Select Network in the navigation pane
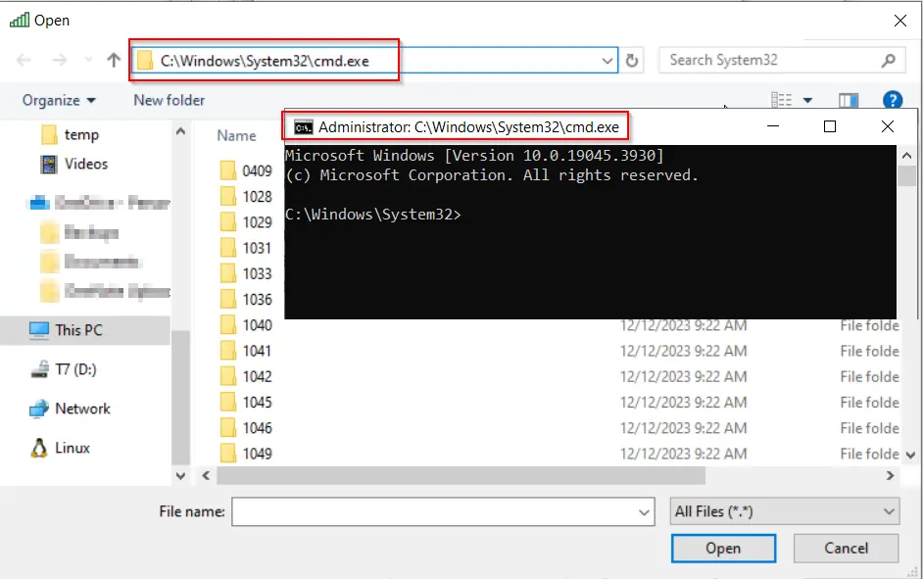Screen dimensions: 924x579 (82, 409)
